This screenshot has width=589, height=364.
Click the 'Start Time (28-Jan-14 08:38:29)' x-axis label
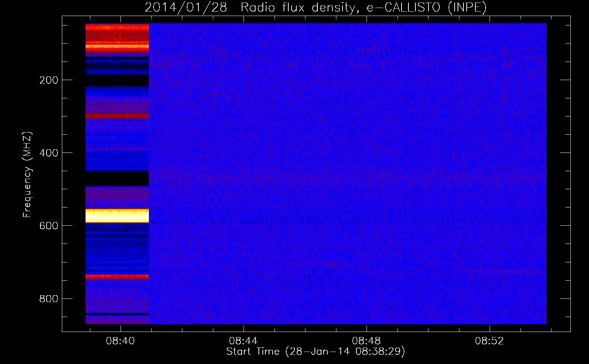tap(316, 352)
